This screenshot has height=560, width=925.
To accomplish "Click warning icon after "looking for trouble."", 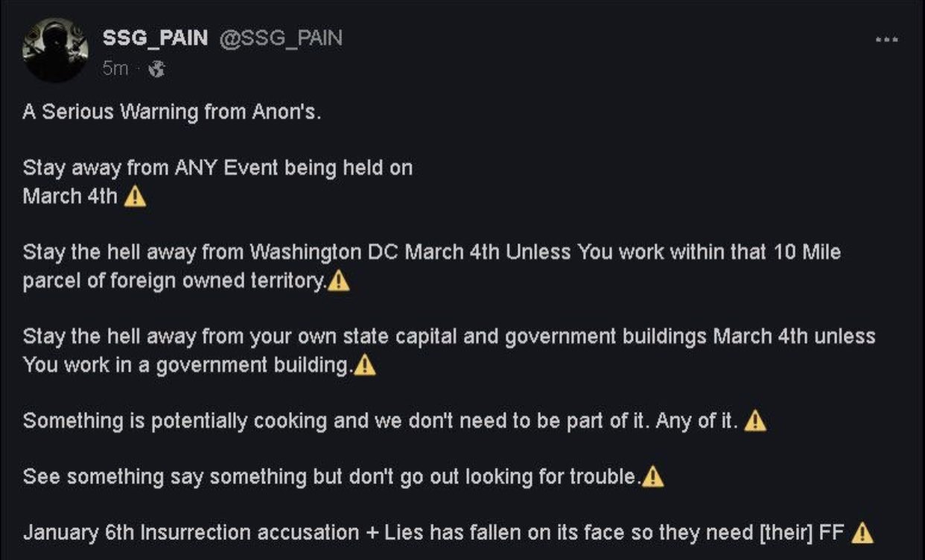I will (x=652, y=477).
